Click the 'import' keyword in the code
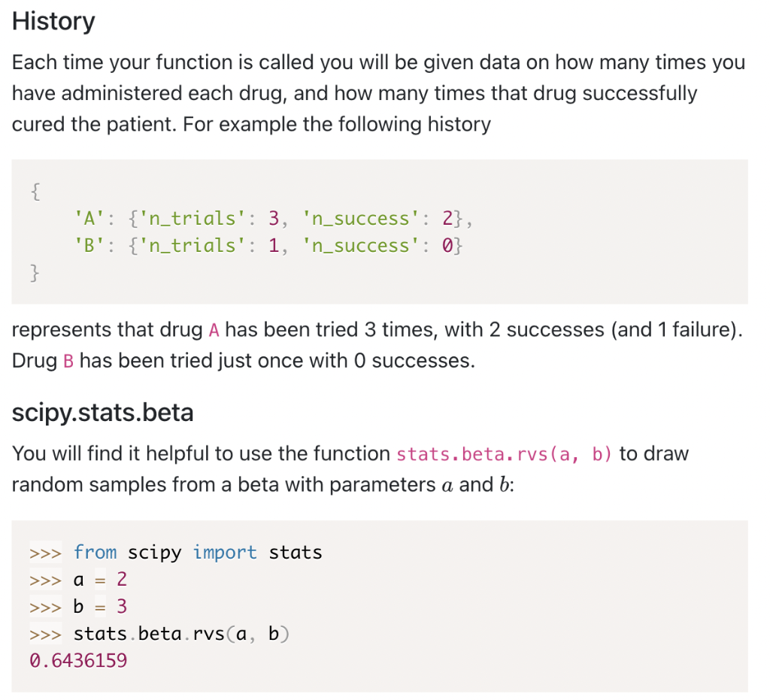This screenshot has width=770, height=700. (225, 553)
